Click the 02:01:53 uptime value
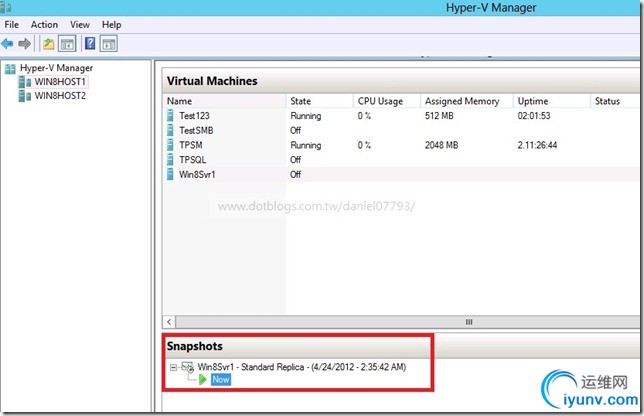Image resolution: width=644 pixels, height=416 pixels. [x=534, y=116]
